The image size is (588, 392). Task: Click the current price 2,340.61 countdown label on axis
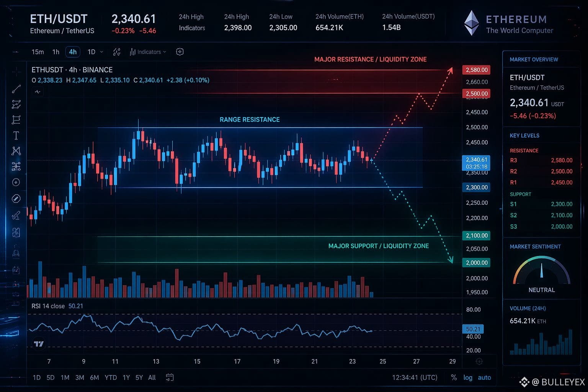pos(477,163)
